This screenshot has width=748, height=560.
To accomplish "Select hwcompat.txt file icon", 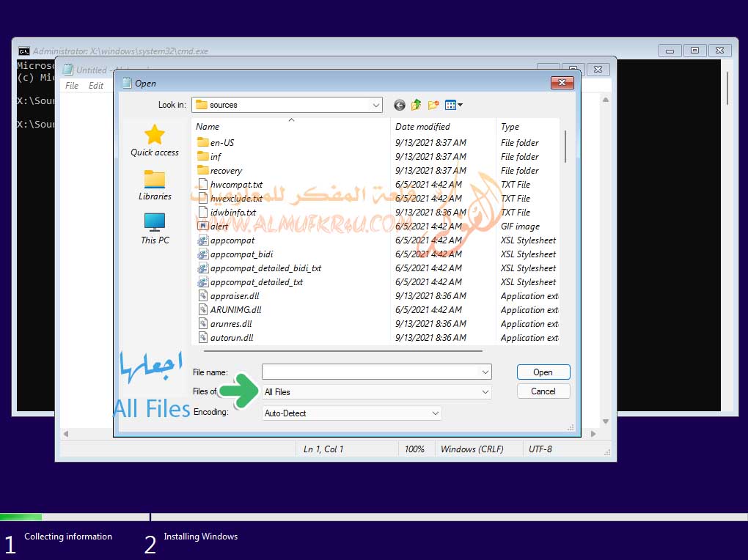I will click(x=202, y=184).
